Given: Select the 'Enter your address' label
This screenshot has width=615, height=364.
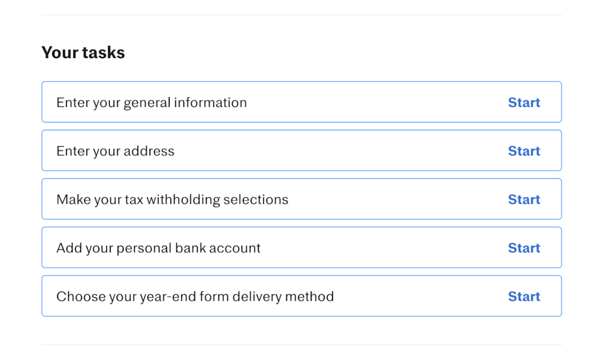Looking at the screenshot, I should 115,151.
